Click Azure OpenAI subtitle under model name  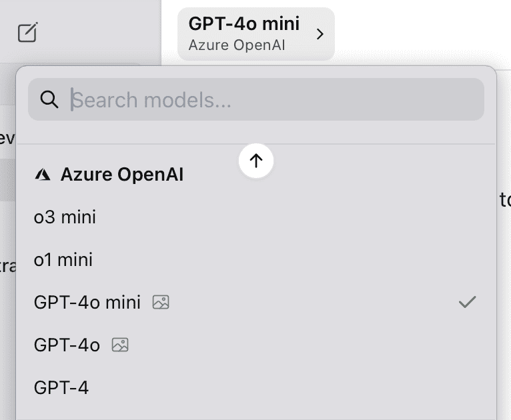click(237, 45)
